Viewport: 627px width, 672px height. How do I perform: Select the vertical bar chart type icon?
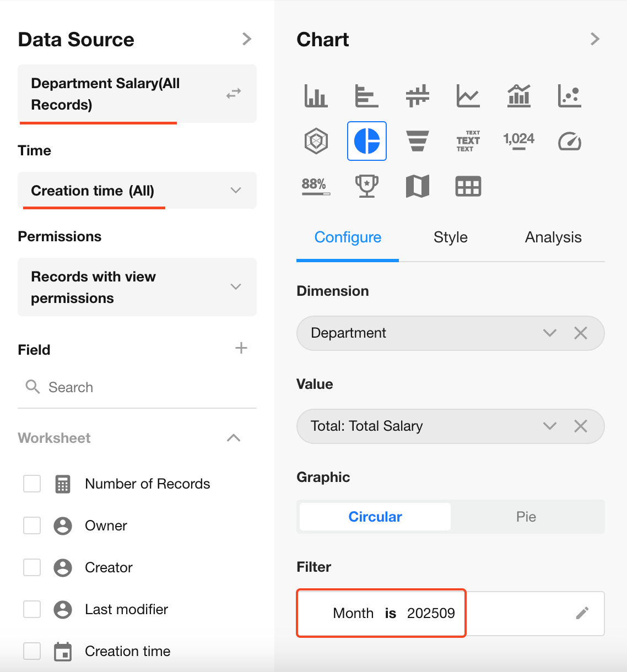316,96
